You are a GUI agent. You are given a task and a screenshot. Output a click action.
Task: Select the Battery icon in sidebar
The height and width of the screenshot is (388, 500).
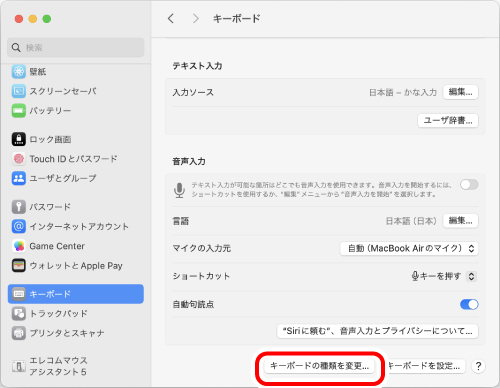click(19, 111)
